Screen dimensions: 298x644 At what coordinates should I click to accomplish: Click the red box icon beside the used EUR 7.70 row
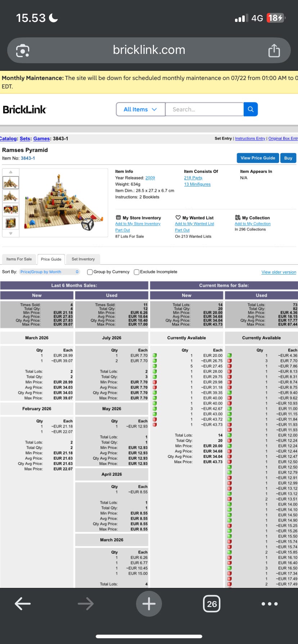229,361
